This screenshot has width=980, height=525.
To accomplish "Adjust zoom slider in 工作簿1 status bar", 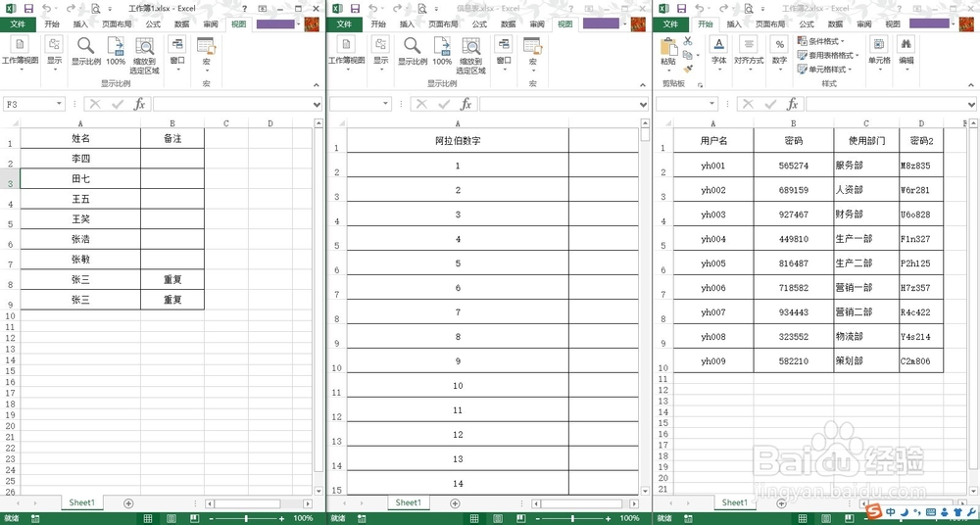I will coord(247,519).
